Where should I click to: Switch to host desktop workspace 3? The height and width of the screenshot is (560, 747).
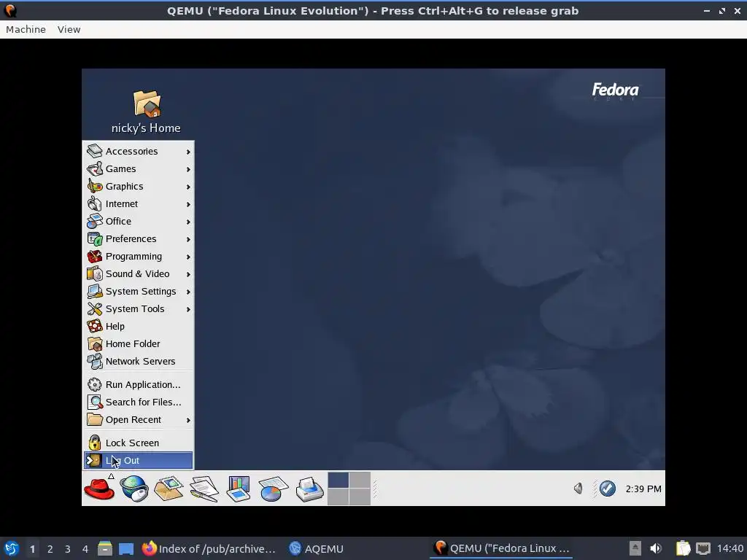tap(68, 549)
